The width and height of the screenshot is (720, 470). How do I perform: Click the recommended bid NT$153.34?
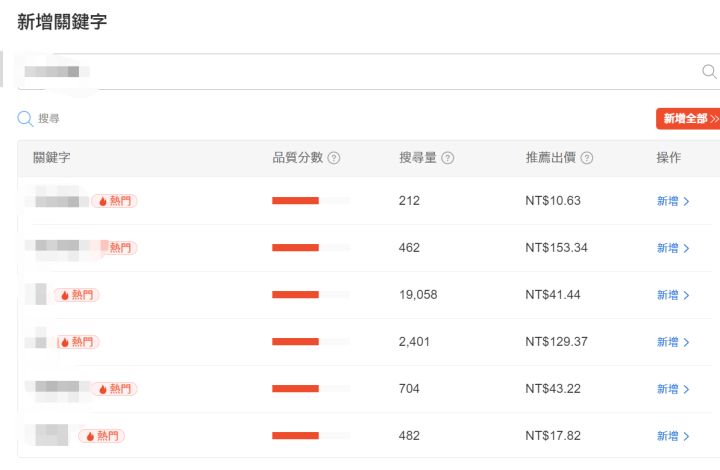click(557, 248)
